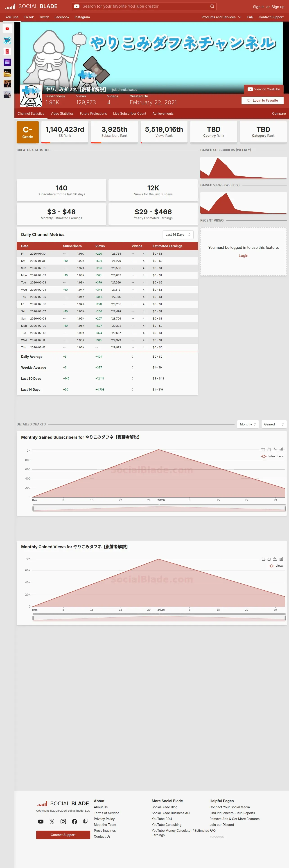Switch Views chart to bar view
This screenshot has width=289, height=868.
pos(281,559)
